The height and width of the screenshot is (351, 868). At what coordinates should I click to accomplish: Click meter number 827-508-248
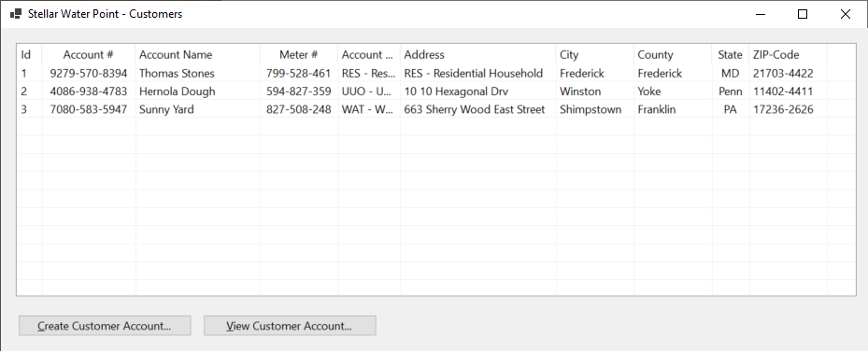click(298, 109)
